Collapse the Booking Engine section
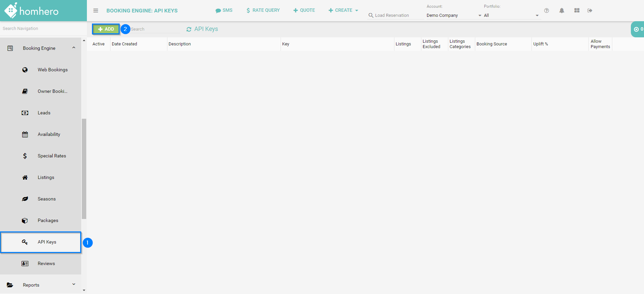Viewport: 644px width, 294px height. point(74,48)
